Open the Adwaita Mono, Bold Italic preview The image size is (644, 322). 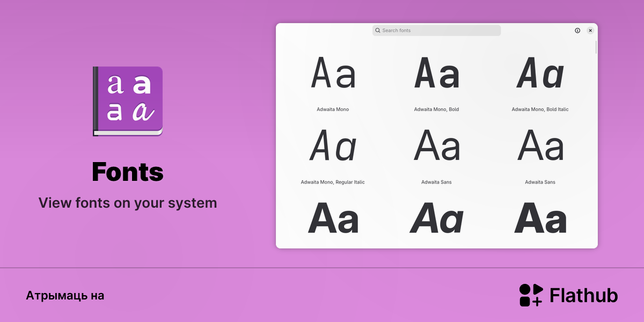[540, 74]
